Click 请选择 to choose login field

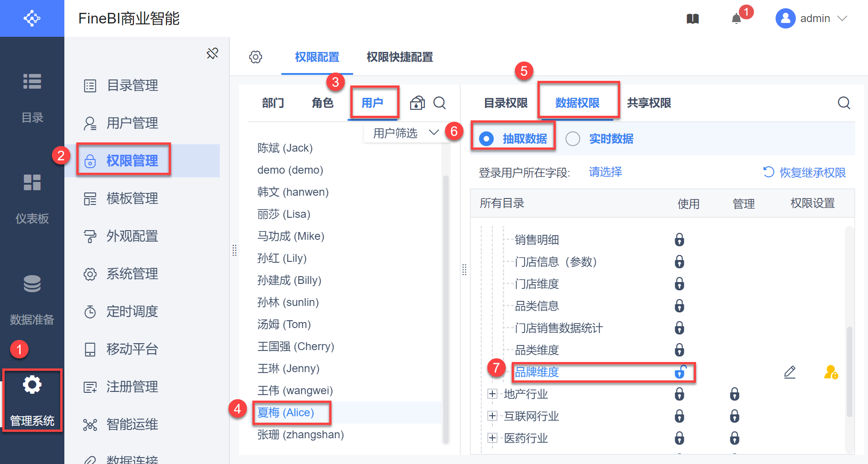coord(605,172)
